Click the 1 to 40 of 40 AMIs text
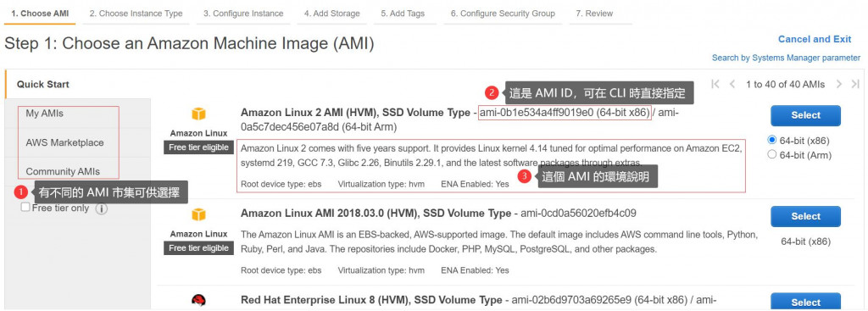This screenshot has width=868, height=311. tap(785, 84)
